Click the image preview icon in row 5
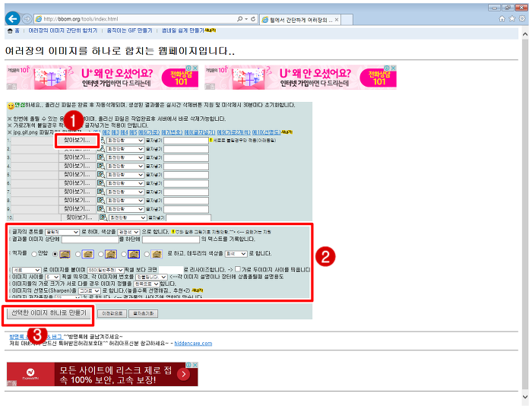The width and height of the screenshot is (532, 409). click(x=101, y=174)
